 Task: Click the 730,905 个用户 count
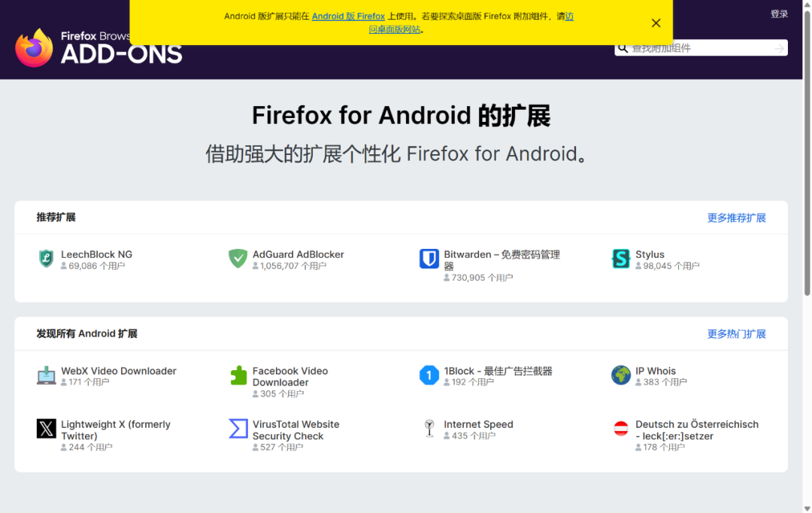(x=478, y=278)
